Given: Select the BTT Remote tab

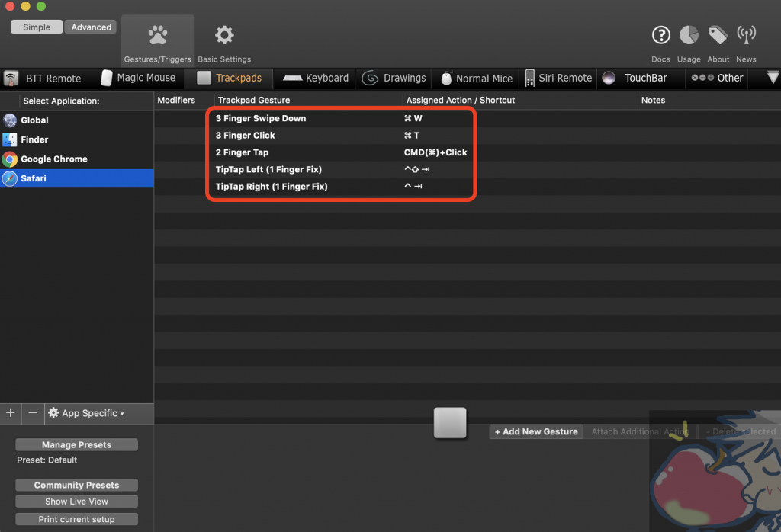Looking at the screenshot, I should tap(43, 79).
